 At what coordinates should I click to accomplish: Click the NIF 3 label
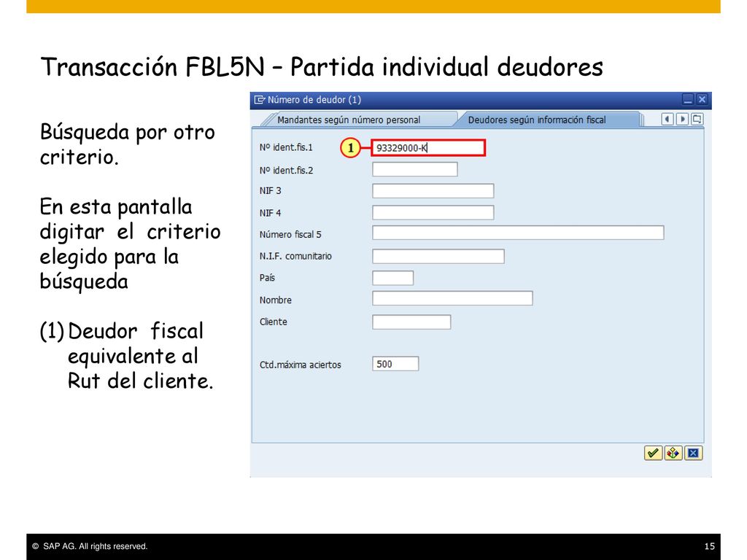pos(270,191)
